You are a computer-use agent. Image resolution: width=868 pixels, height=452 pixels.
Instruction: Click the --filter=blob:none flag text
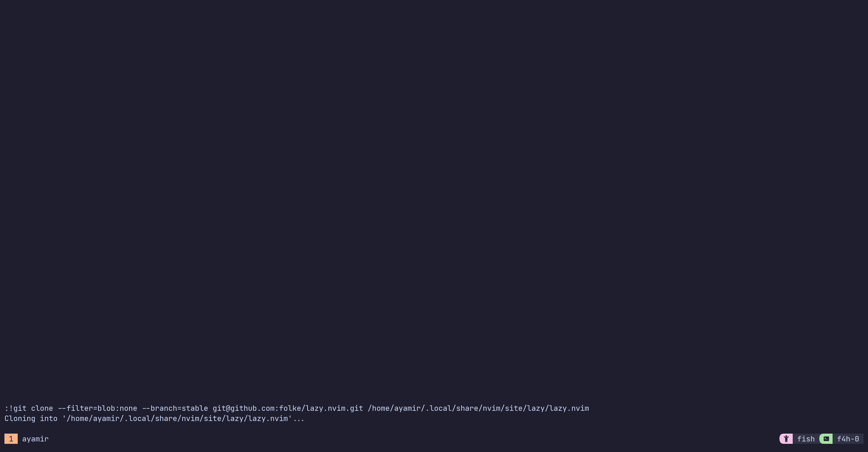pos(97,408)
